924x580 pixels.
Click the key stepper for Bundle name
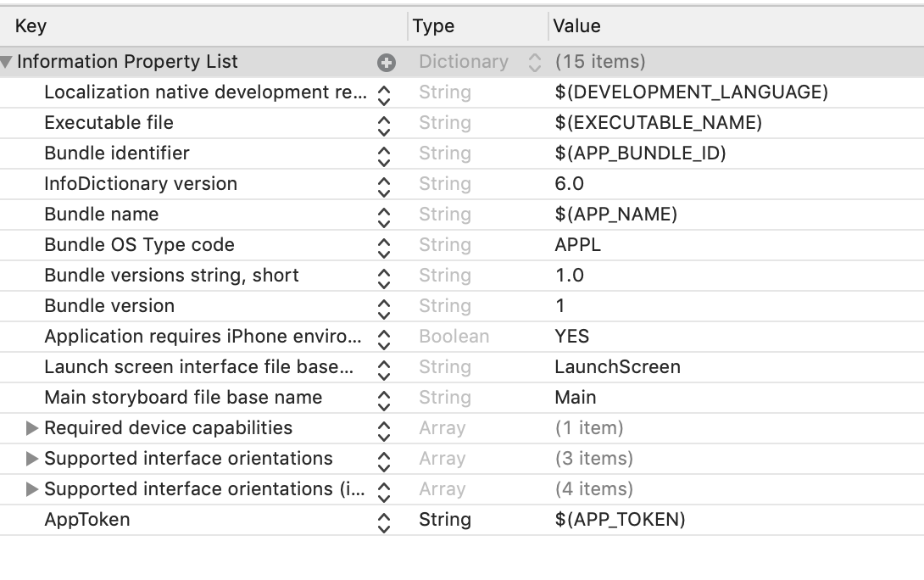point(384,215)
